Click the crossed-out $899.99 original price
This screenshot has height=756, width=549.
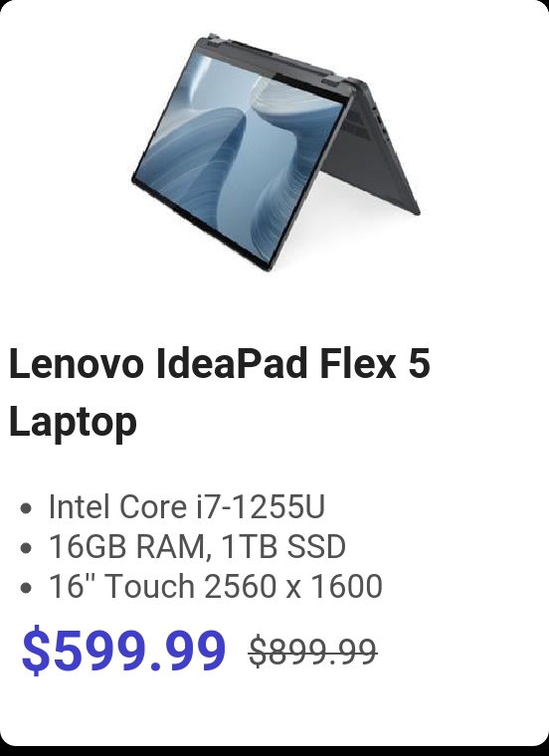click(x=313, y=652)
